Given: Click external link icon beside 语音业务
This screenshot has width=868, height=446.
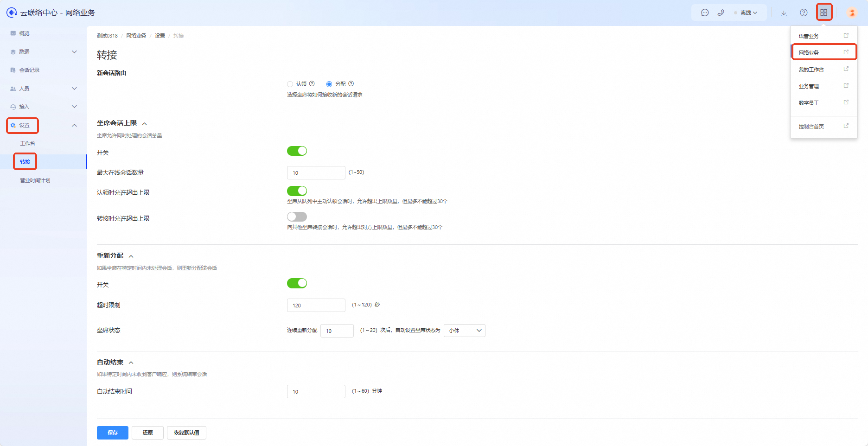Looking at the screenshot, I should point(846,36).
